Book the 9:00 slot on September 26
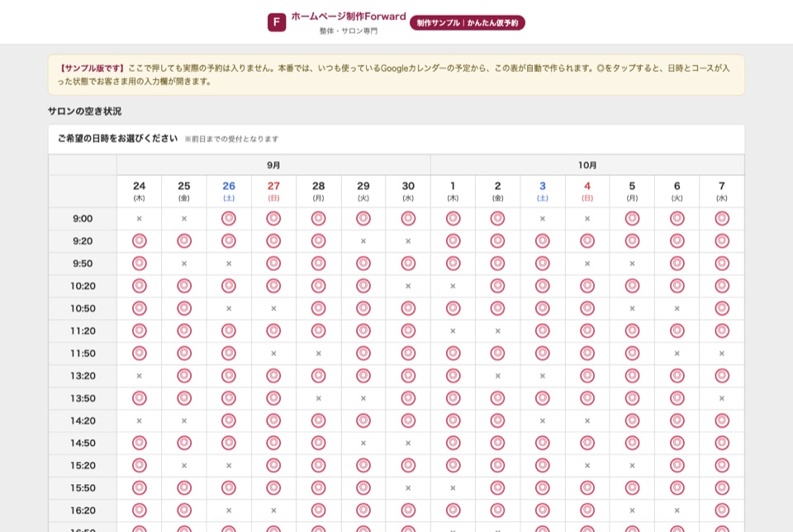The height and width of the screenshot is (532, 793). coord(229,218)
